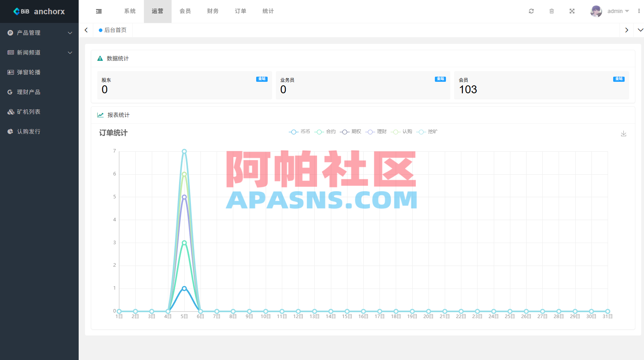Click the 新闻频道 newspaper icon
Image resolution: width=644 pixels, height=360 pixels.
pos(11,53)
